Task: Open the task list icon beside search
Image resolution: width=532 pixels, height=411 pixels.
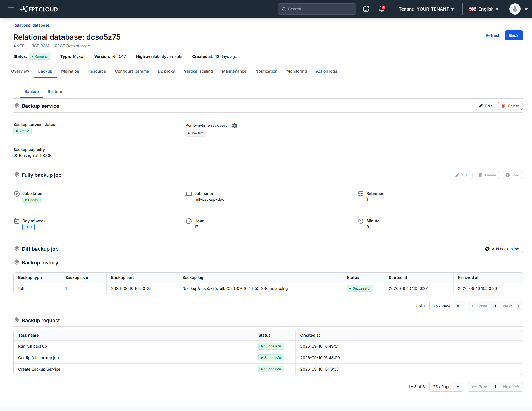Action: [366, 9]
